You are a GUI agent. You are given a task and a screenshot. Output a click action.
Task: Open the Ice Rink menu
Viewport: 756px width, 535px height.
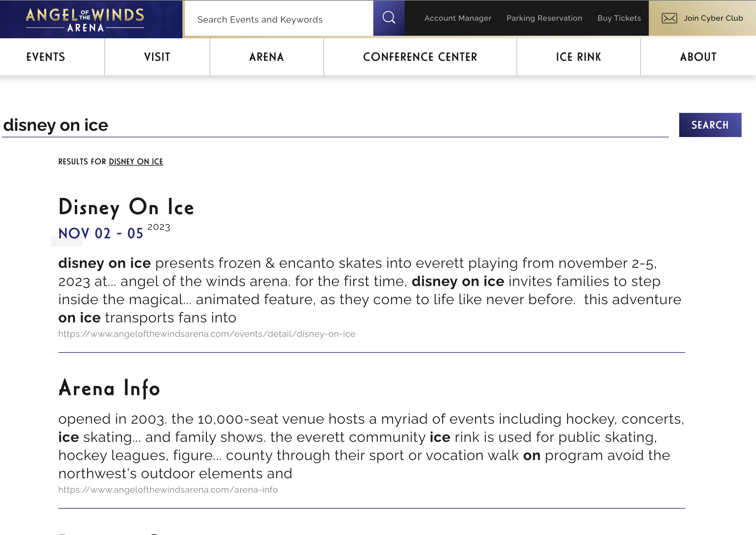[x=579, y=57]
